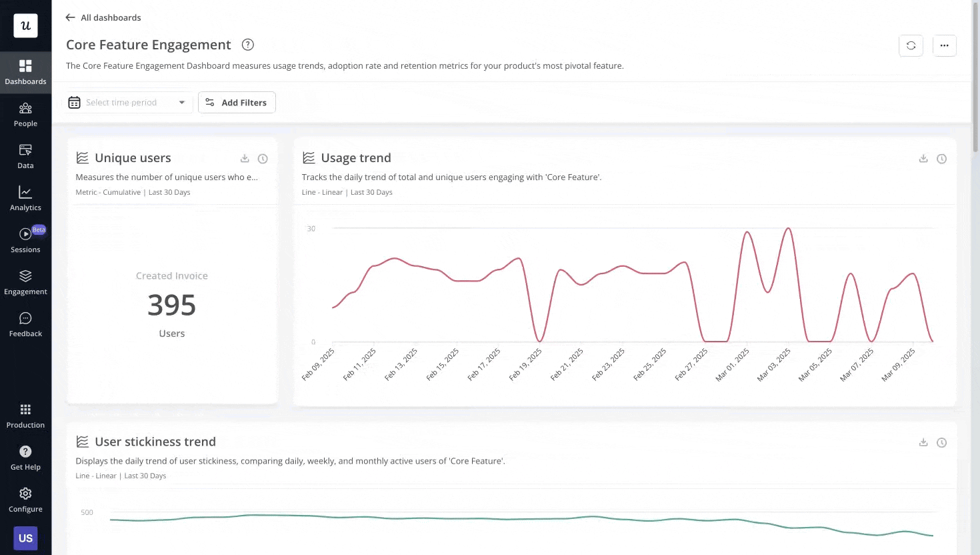Click the Userpilot logo
980x555 pixels.
[x=25, y=25]
